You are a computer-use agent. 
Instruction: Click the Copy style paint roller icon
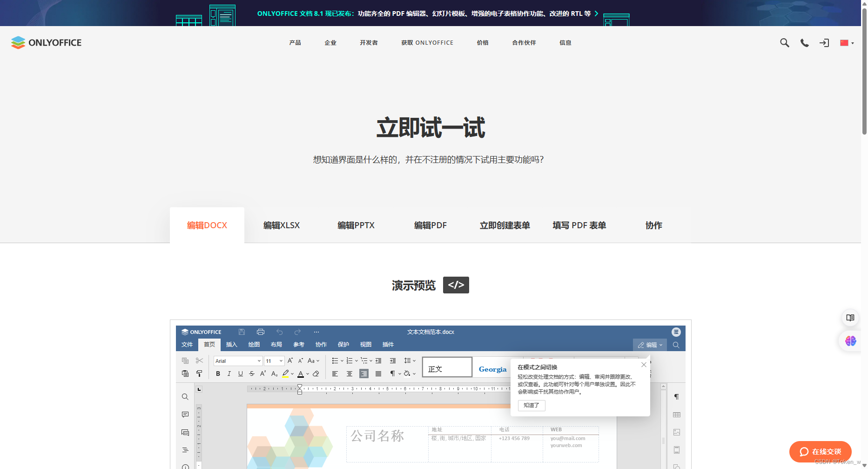[199, 374]
